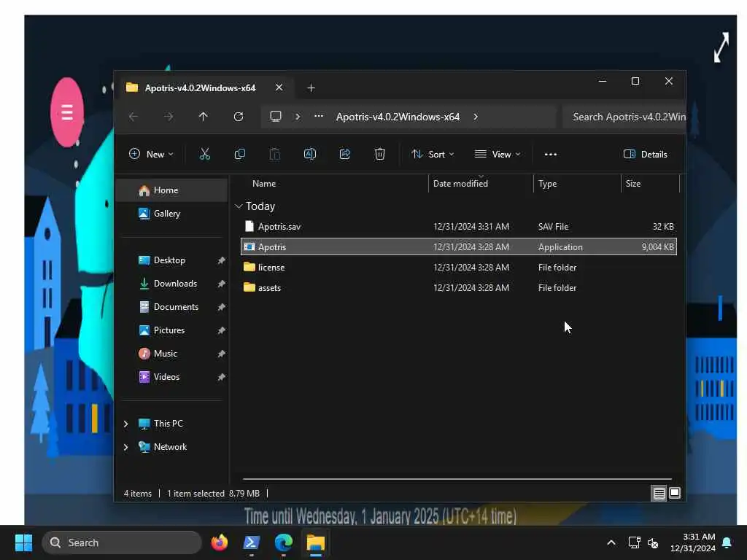Expand the Network tree node

tap(125, 447)
